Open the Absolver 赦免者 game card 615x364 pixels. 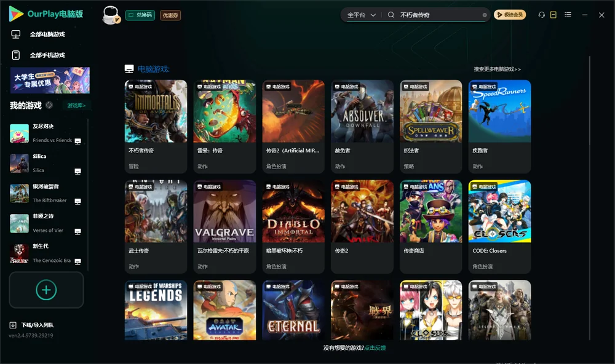coord(362,127)
